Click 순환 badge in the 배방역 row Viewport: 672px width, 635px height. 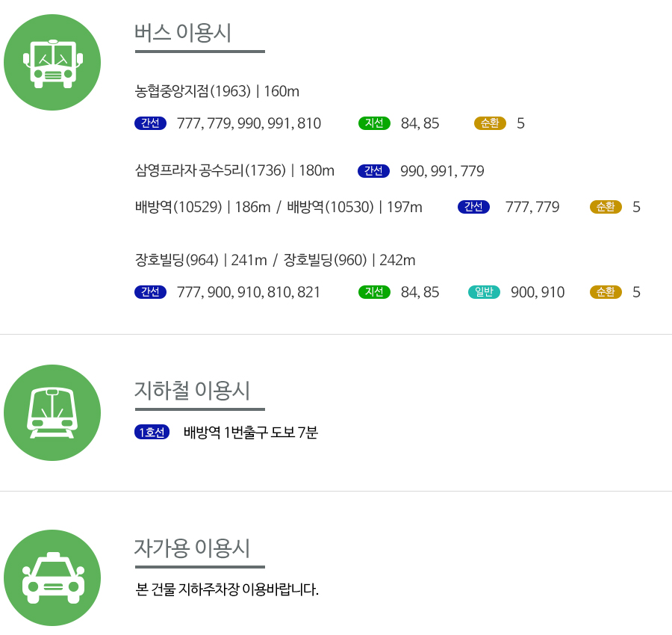click(606, 207)
